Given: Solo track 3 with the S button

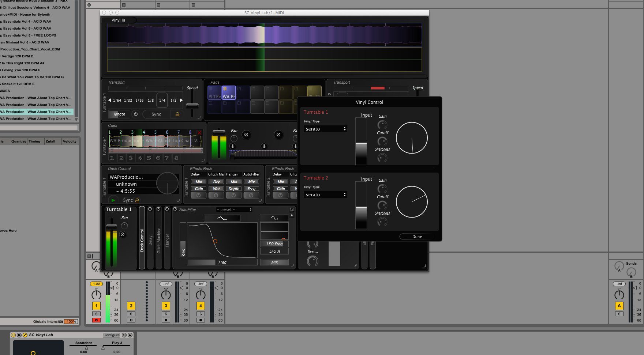Looking at the screenshot, I should click(166, 314).
